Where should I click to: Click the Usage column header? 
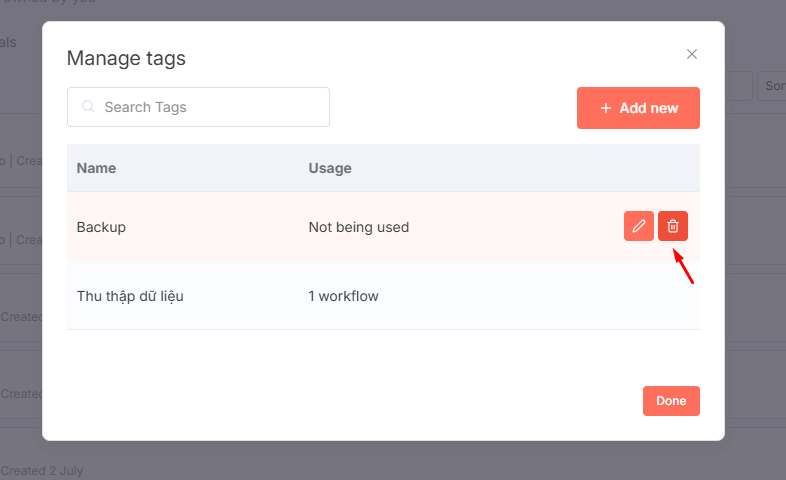(x=330, y=168)
